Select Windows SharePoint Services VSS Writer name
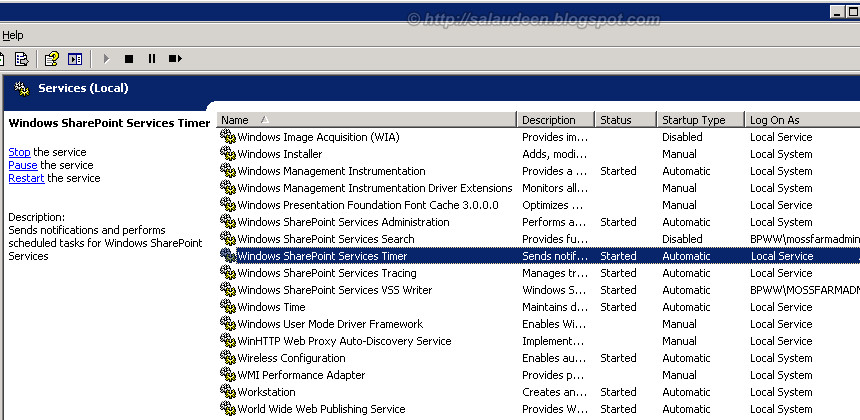Viewport: 860px width, 420px height. coord(335,290)
